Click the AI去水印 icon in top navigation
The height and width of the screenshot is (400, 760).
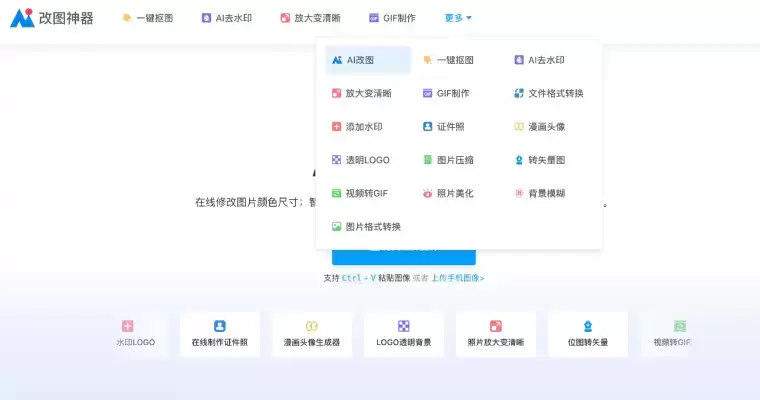tap(206, 18)
